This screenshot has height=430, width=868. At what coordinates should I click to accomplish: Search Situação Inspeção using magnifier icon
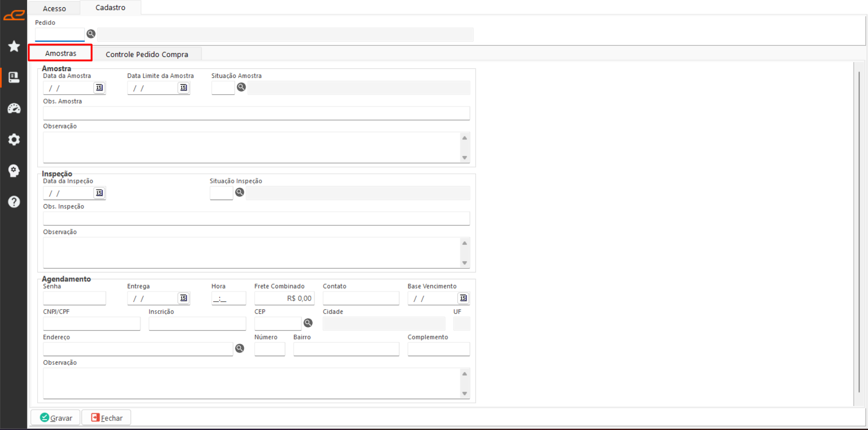tap(240, 192)
